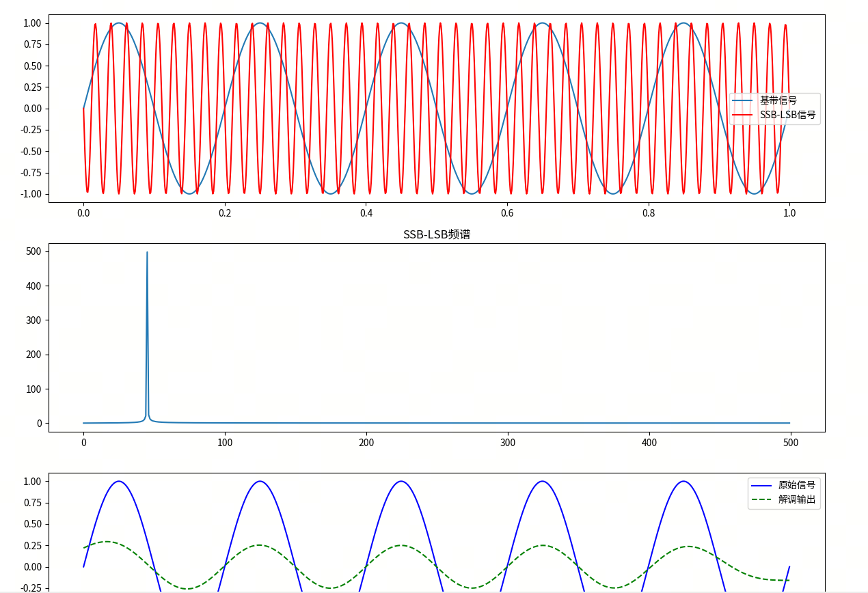Click blue line sample beside 原始信号

[x=761, y=485]
